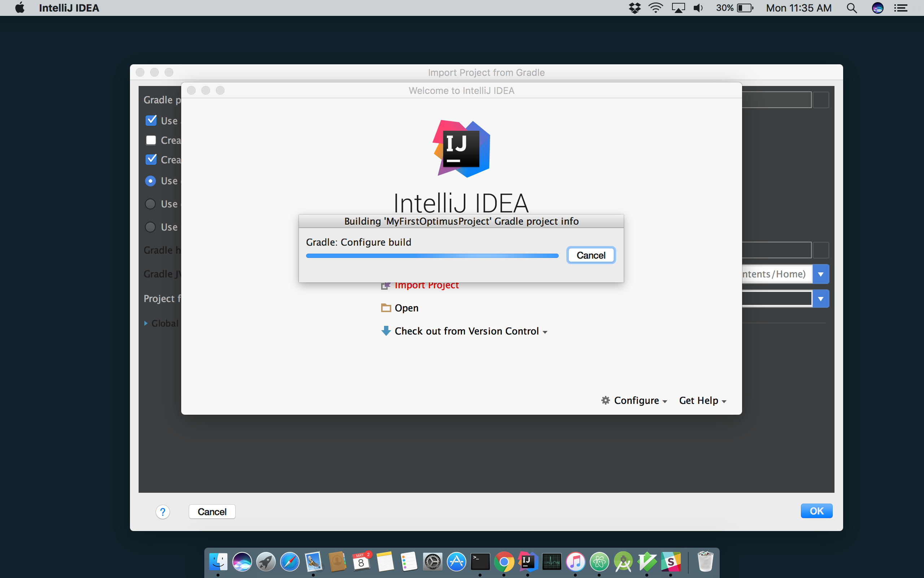Open App Store from the dock
Screen dimensions: 924x578
(x=456, y=561)
